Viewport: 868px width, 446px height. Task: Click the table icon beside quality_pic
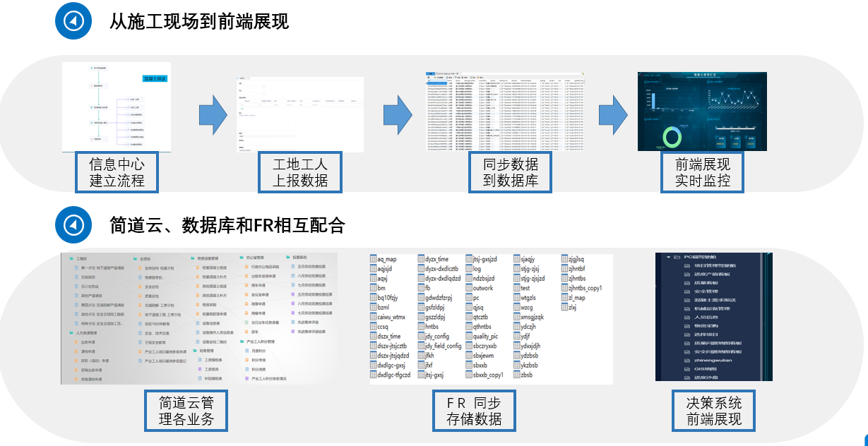(x=468, y=337)
